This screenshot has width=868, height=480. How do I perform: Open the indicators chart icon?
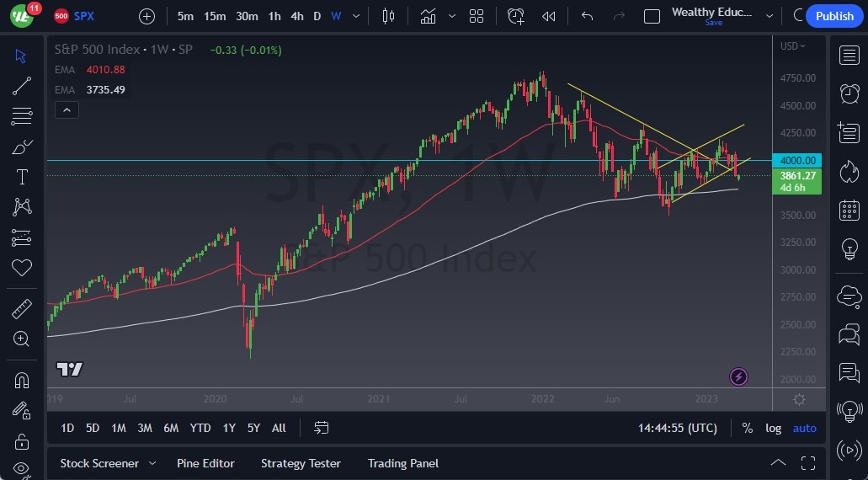tap(428, 16)
